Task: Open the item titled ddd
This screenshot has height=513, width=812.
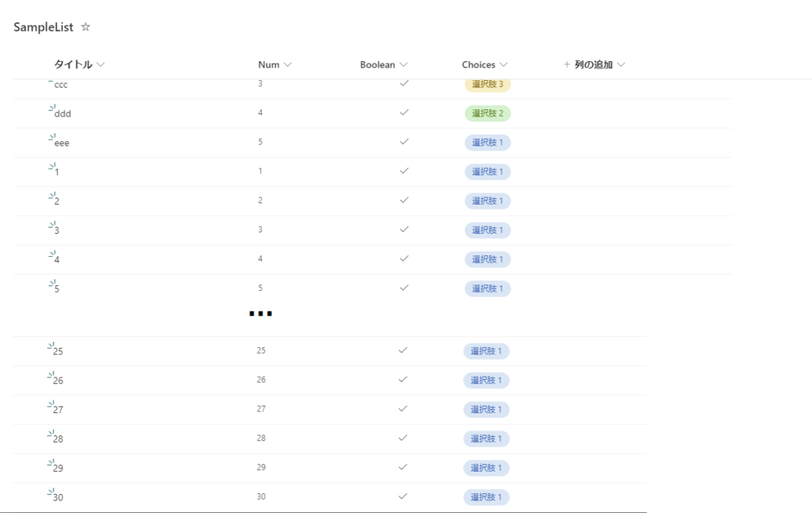Action: 62,113
